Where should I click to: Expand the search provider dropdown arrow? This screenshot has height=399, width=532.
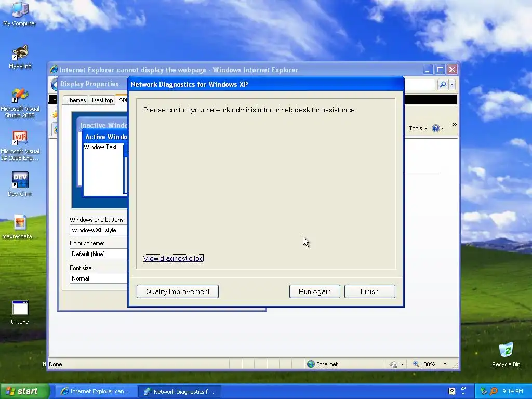pos(451,85)
